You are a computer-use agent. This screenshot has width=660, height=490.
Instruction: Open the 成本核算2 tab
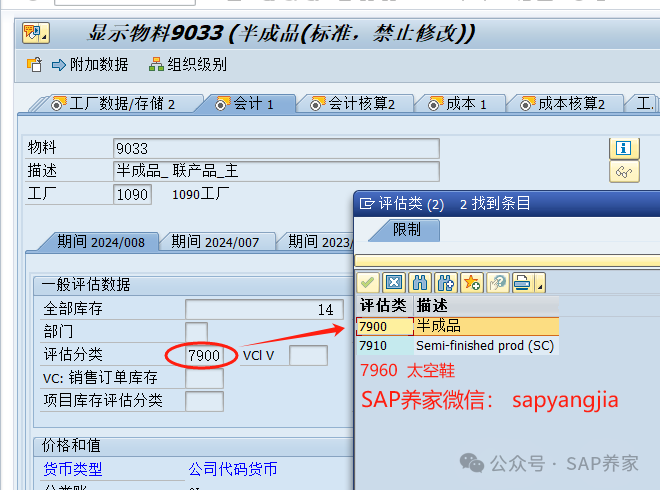click(563, 104)
